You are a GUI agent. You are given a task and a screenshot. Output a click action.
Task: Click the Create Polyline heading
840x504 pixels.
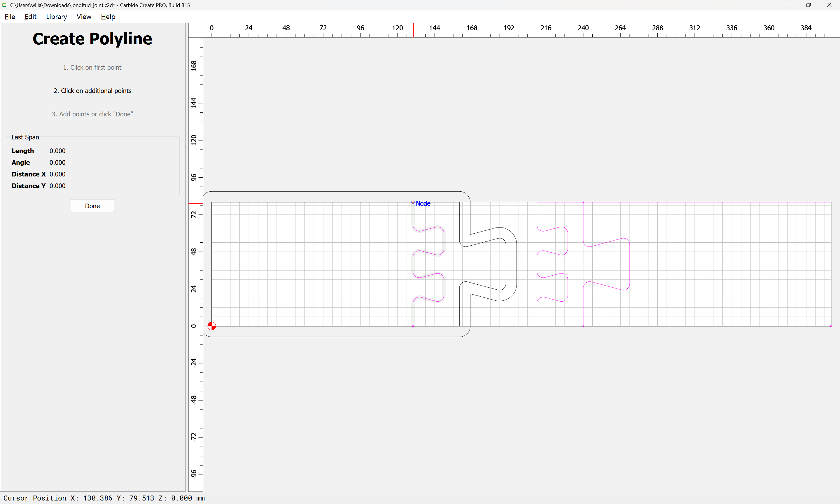[92, 39]
